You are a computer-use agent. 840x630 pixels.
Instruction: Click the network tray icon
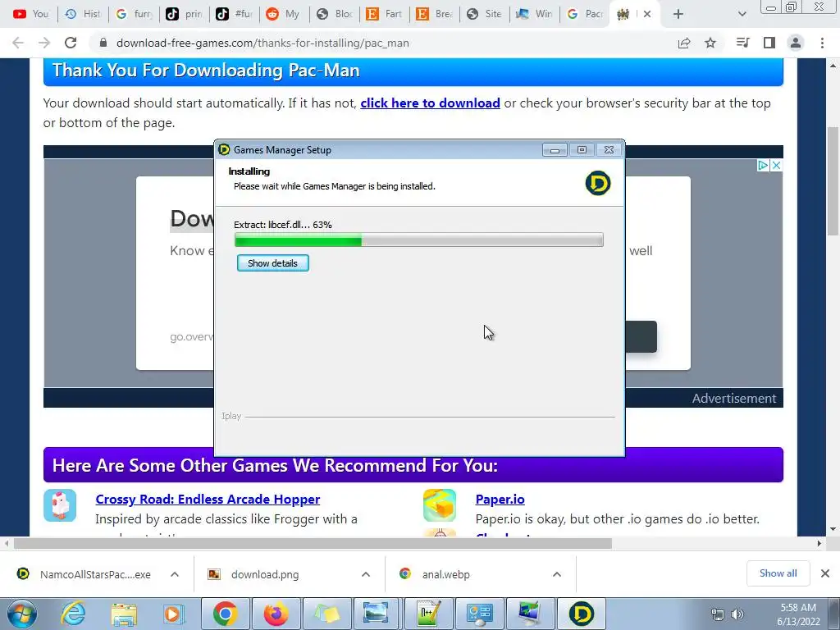point(718,614)
